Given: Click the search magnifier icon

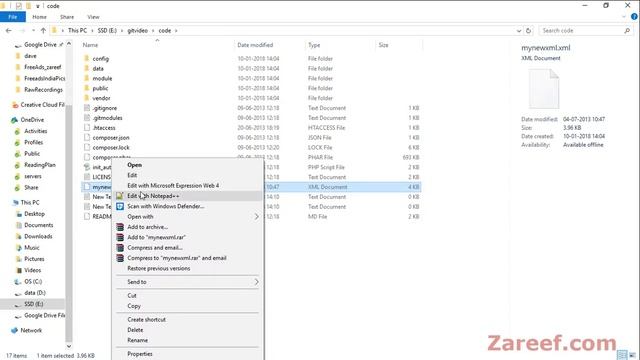Looking at the screenshot, I should tap(627, 31).
